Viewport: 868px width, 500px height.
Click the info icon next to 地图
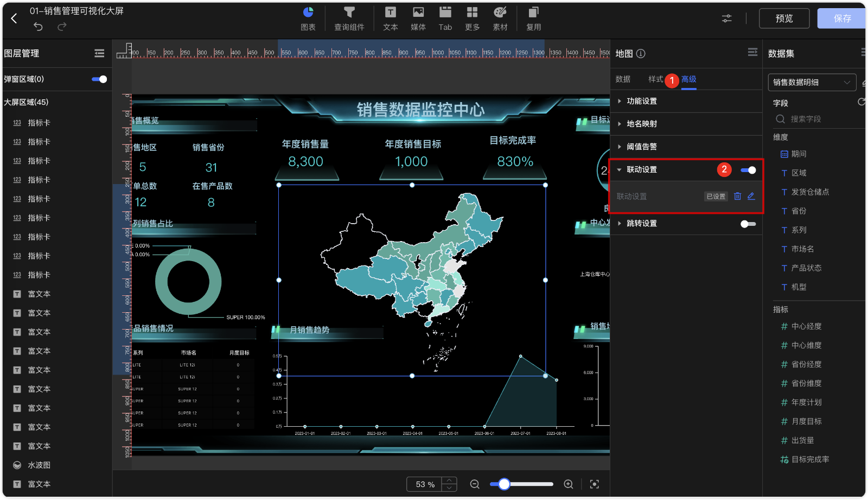641,53
